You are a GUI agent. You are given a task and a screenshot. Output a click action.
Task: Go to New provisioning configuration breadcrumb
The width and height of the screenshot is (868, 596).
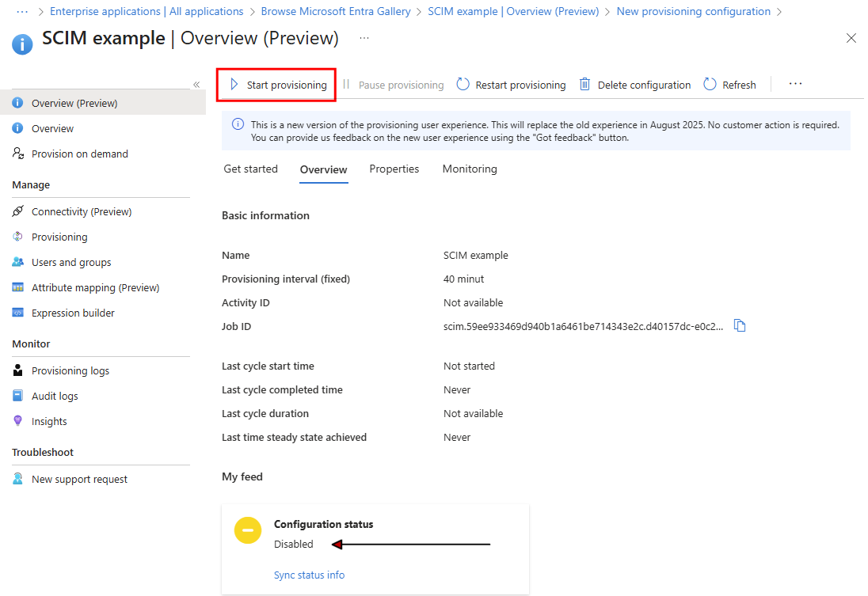point(693,11)
